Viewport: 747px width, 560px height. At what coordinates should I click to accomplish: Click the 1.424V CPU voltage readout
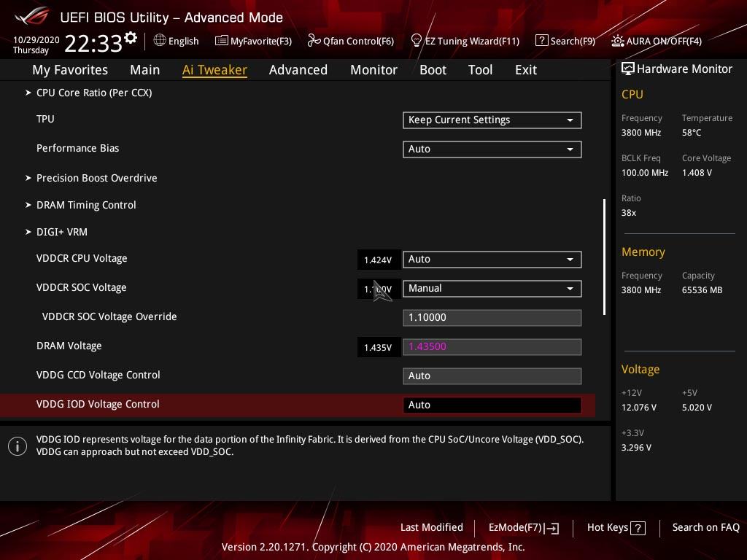[379, 260]
